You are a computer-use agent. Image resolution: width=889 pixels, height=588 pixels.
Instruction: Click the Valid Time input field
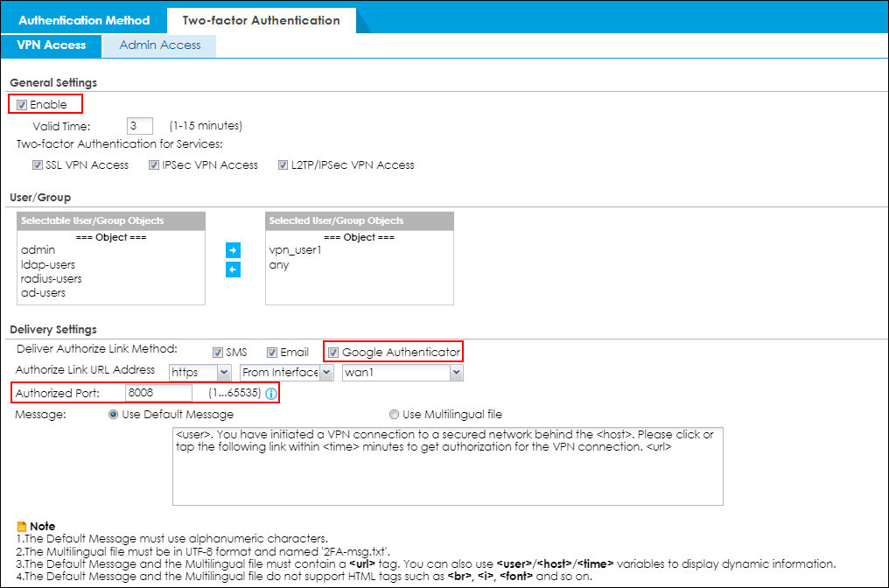140,126
